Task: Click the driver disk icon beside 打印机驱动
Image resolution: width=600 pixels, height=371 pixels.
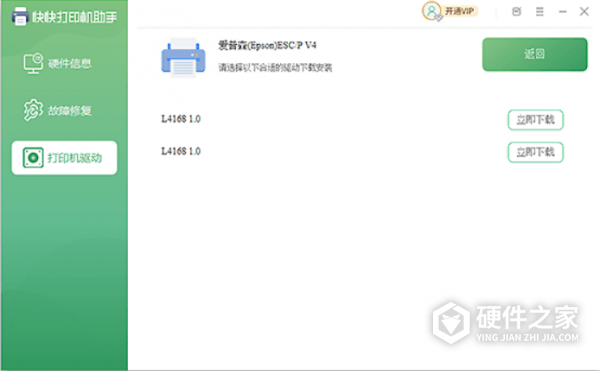Action: click(x=33, y=158)
